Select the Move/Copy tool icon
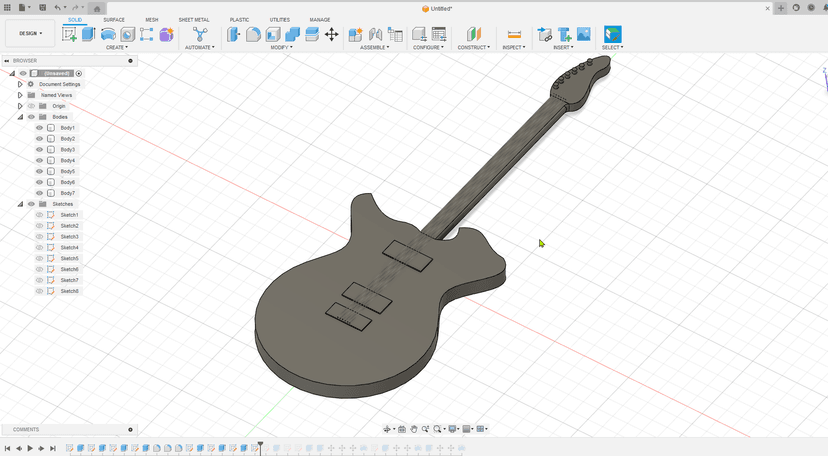 click(331, 34)
